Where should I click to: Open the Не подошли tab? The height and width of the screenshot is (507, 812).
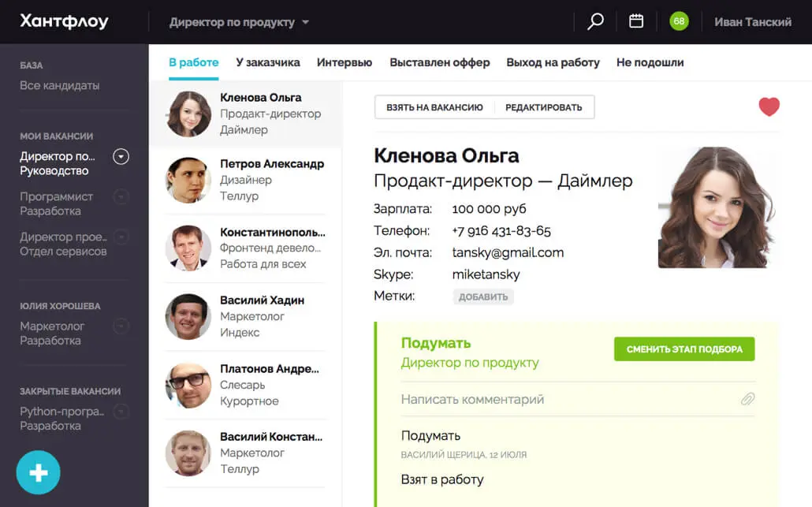pos(650,62)
